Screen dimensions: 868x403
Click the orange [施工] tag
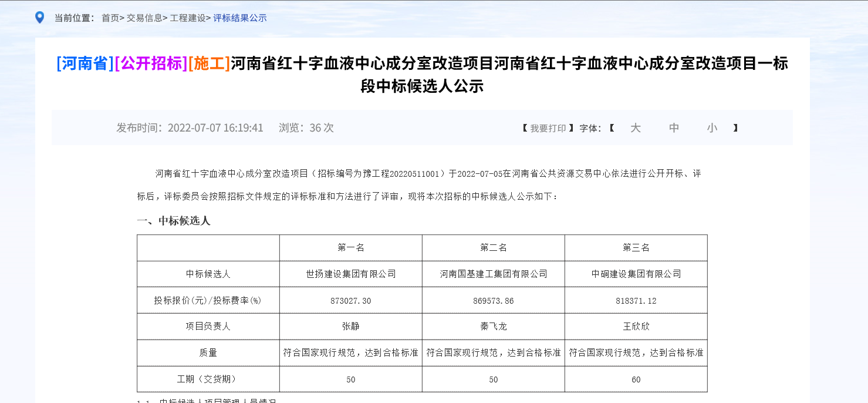(209, 64)
